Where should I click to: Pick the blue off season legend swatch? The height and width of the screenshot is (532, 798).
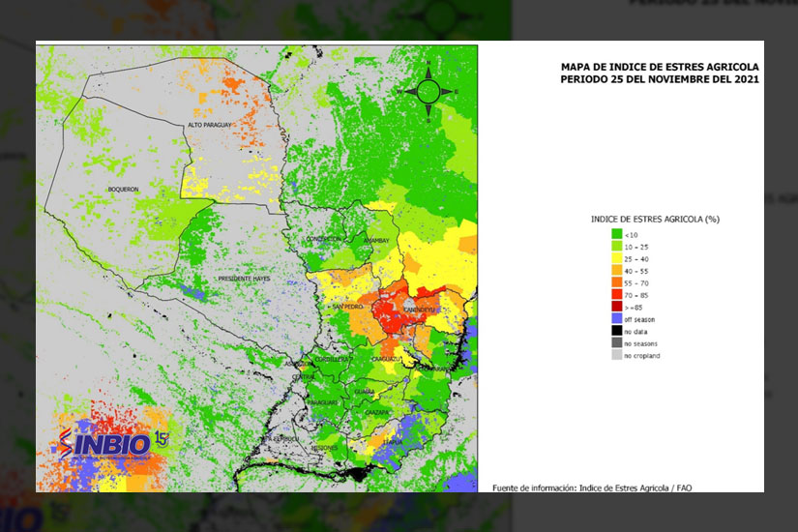point(616,318)
